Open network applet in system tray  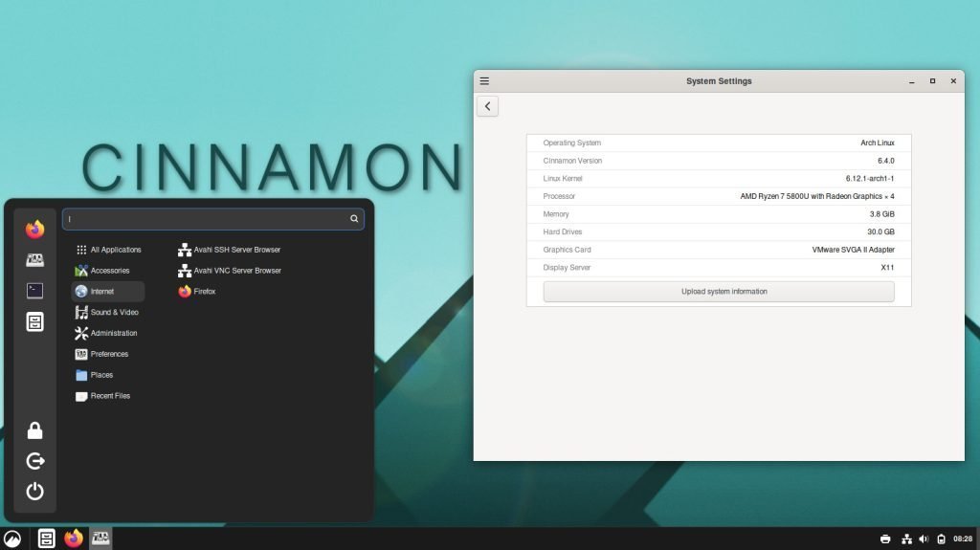point(906,539)
